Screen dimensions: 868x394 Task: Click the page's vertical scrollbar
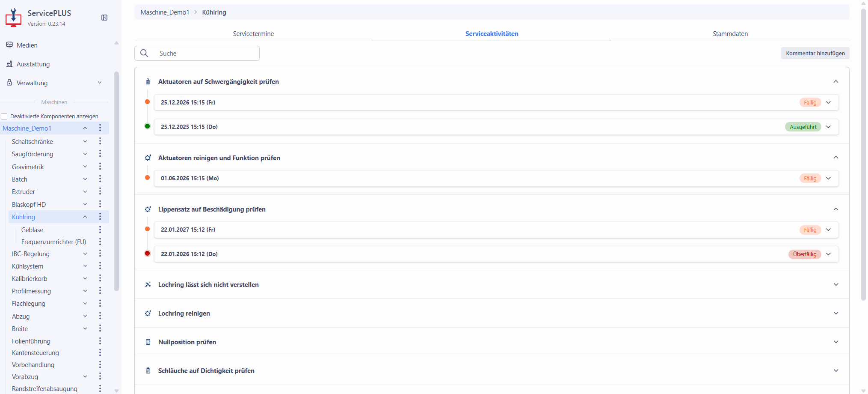(x=863, y=154)
